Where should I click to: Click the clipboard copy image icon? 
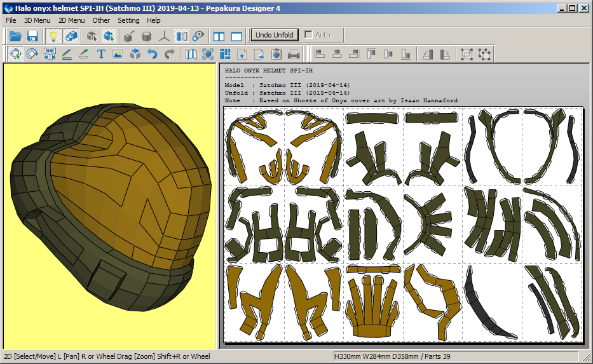coord(276,54)
